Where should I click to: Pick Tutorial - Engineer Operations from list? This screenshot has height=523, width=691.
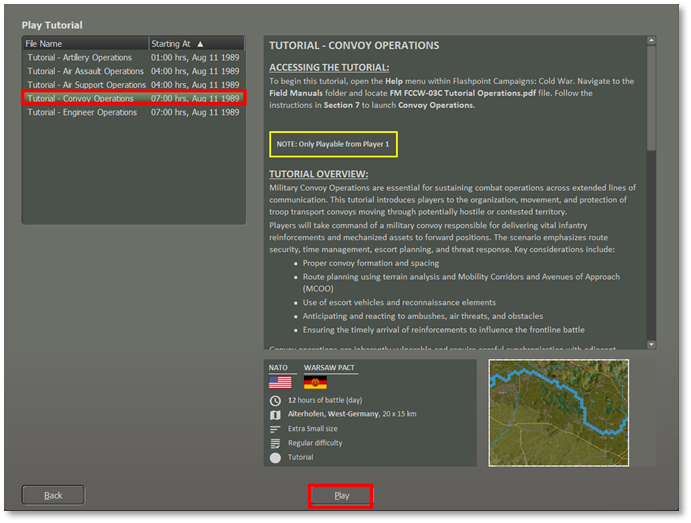click(83, 113)
